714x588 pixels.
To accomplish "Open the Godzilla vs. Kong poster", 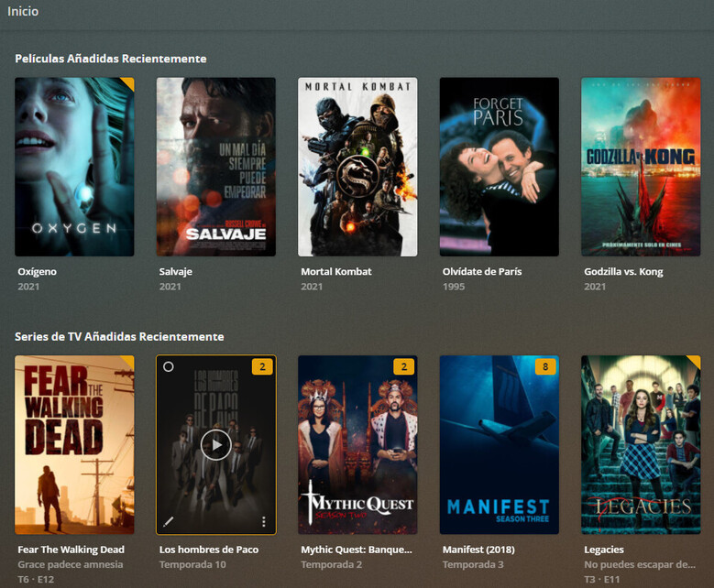I will (641, 167).
